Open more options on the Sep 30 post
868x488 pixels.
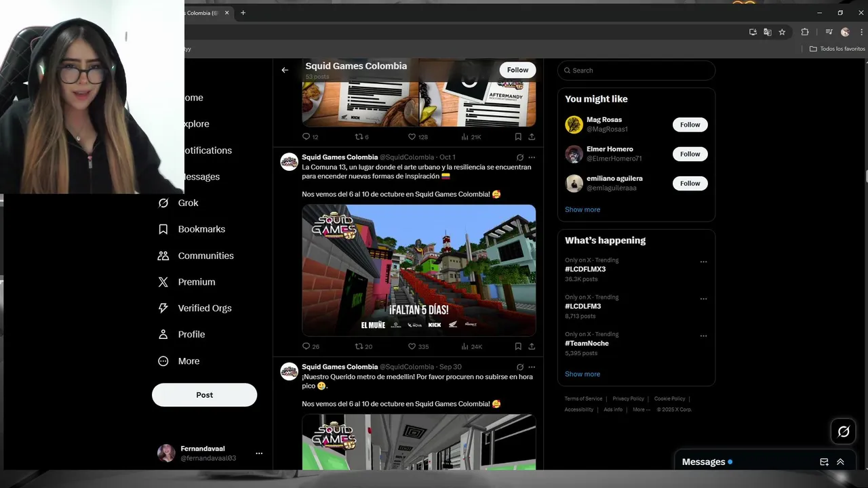pos(532,367)
